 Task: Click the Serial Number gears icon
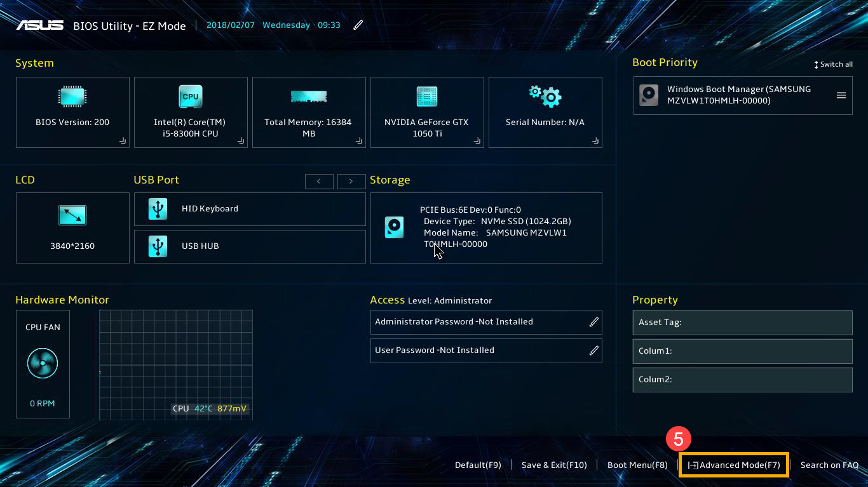click(545, 97)
